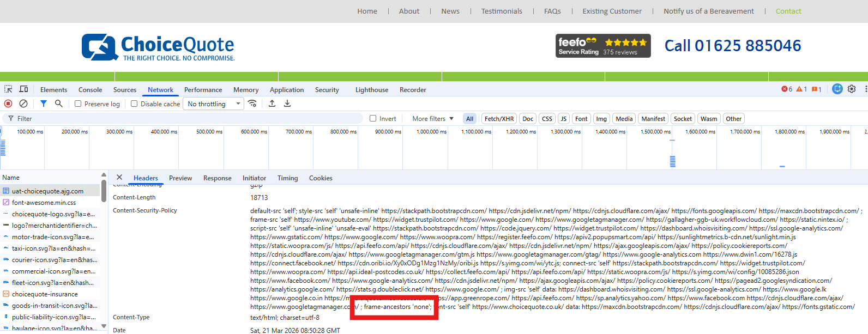Image resolution: width=868 pixels, height=334 pixels.
Task: Toggle the blue filter funnel icon
Action: coord(44,104)
